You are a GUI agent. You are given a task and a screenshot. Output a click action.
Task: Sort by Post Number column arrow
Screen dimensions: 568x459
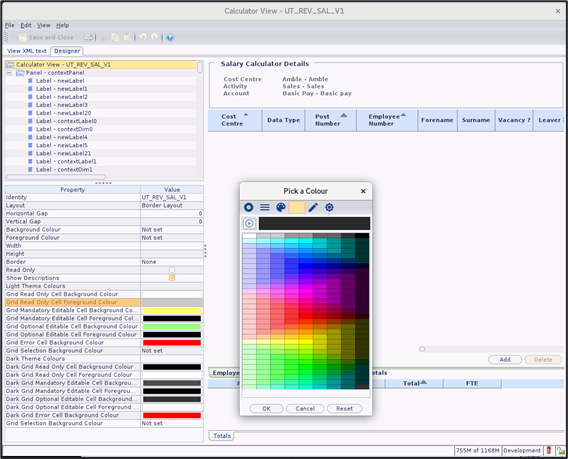click(344, 115)
